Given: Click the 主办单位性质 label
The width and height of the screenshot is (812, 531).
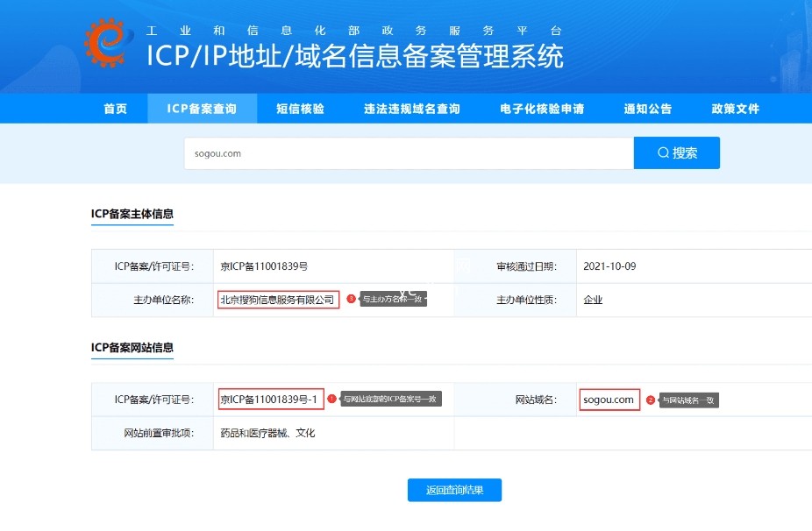Looking at the screenshot, I should click(527, 300).
